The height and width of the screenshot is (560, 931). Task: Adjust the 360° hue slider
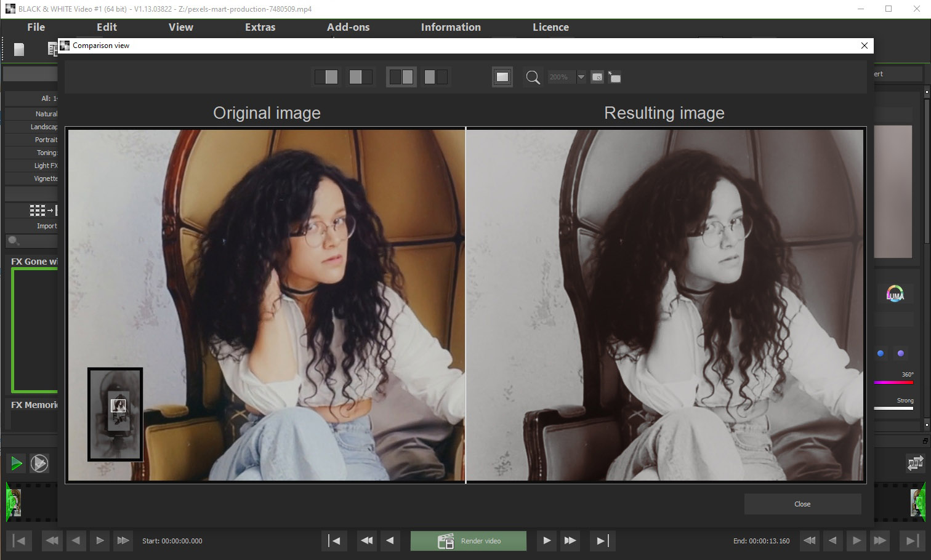893,382
